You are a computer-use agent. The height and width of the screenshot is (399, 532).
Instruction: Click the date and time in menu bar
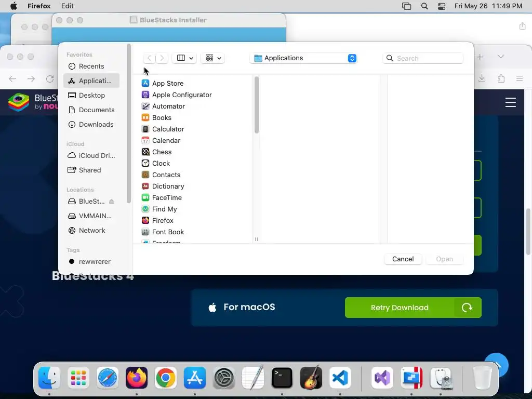[x=488, y=6]
